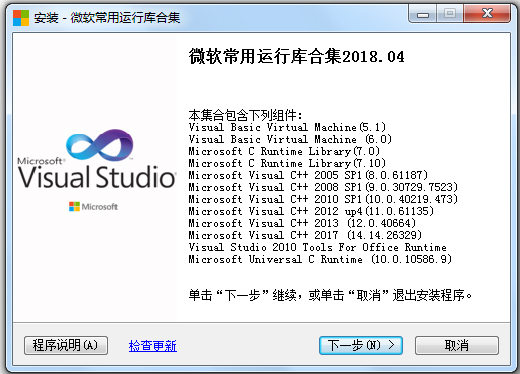The width and height of the screenshot is (520, 374).
Task: Click the Visual Studio infinity logo
Action: point(99,145)
